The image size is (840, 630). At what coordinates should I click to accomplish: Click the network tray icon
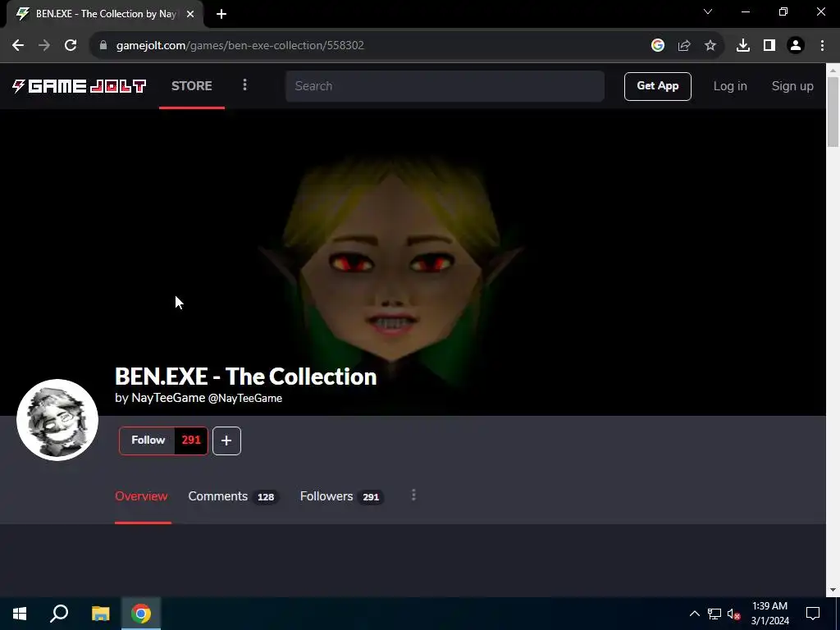(x=714, y=614)
